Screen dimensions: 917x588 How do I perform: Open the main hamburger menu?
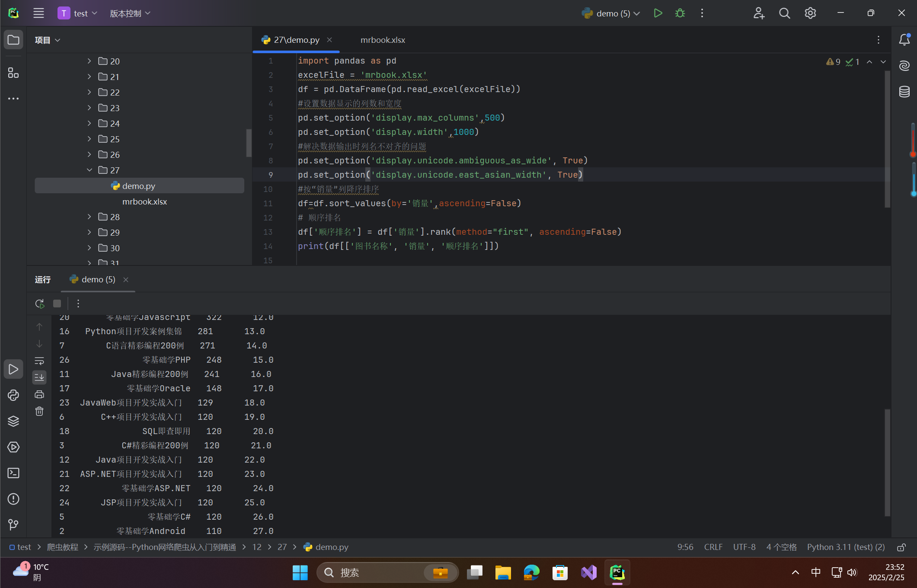pos(38,13)
